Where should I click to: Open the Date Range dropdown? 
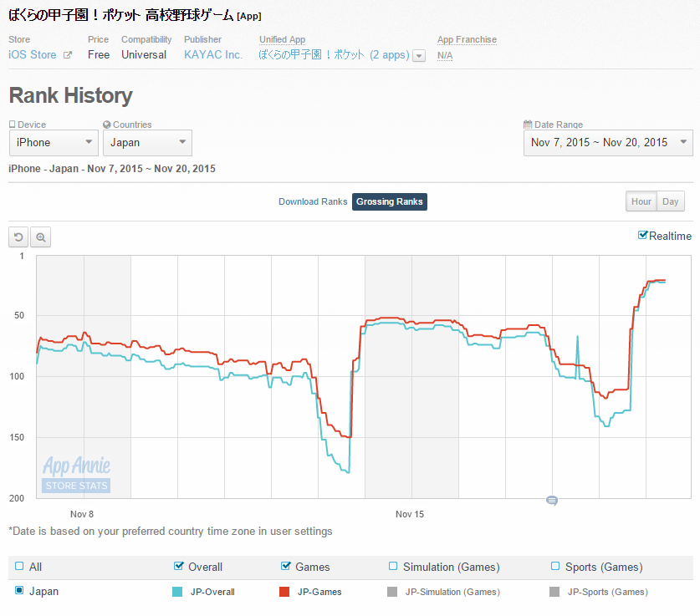(608, 143)
